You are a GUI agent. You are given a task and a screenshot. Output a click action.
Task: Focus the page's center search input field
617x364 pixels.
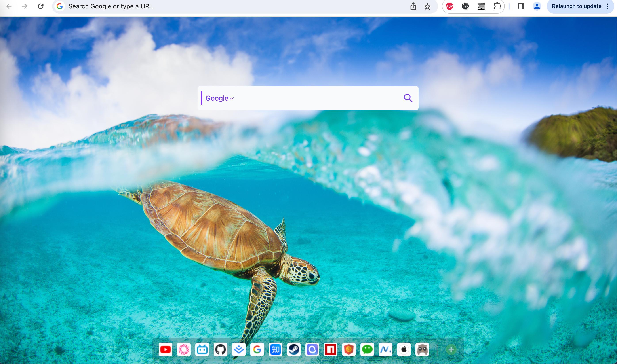point(316,98)
